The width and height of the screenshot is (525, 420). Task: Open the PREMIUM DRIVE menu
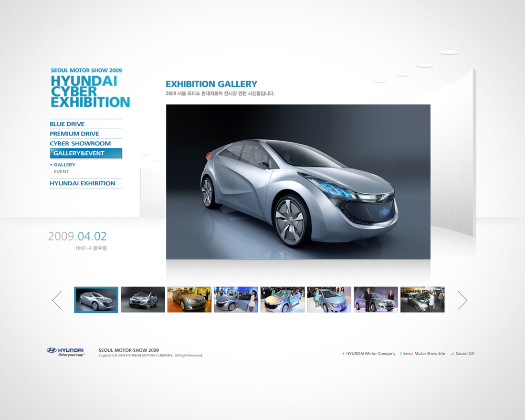(74, 134)
